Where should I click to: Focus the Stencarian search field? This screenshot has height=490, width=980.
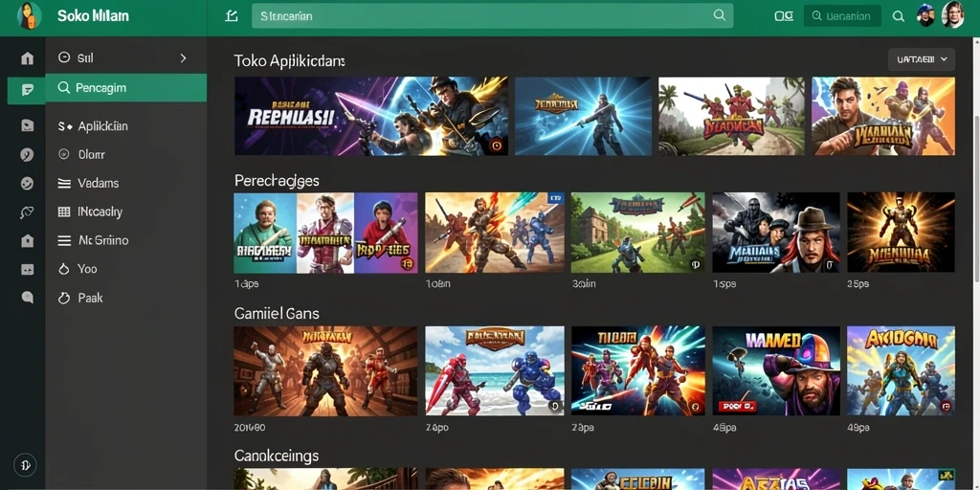click(493, 15)
